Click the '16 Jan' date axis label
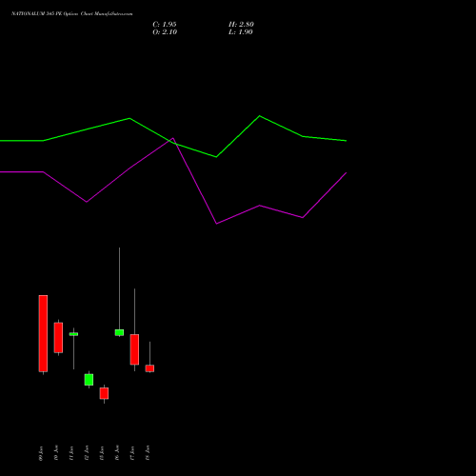This screenshot has width=476, height=476. 117,453
